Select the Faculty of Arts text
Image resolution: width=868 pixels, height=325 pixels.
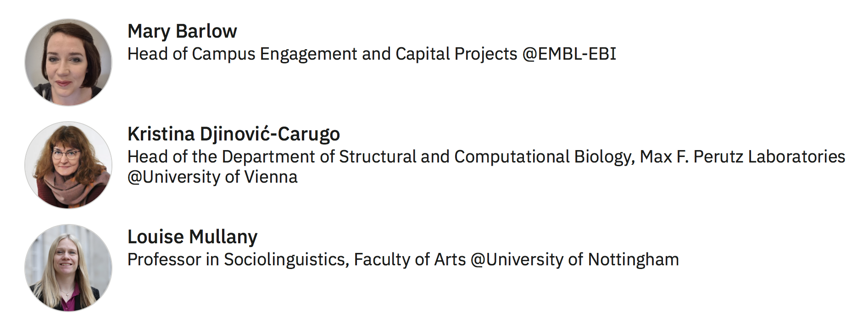coord(410,260)
